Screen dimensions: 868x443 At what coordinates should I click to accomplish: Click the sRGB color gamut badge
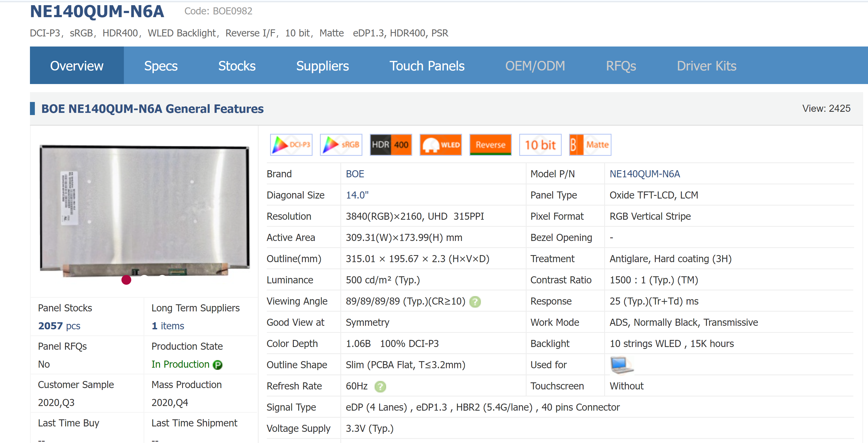(x=341, y=145)
